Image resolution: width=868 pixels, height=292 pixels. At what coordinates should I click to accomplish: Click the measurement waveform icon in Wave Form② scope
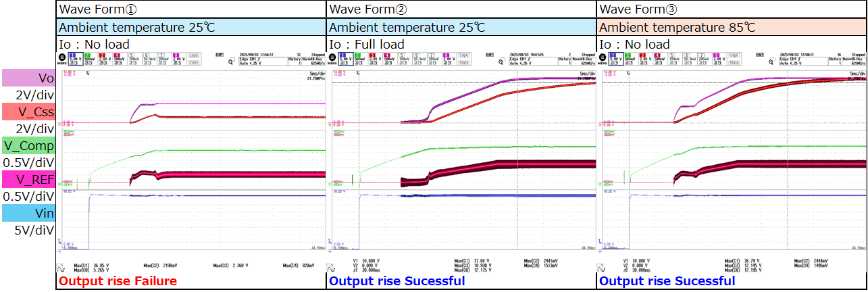(x=331, y=266)
